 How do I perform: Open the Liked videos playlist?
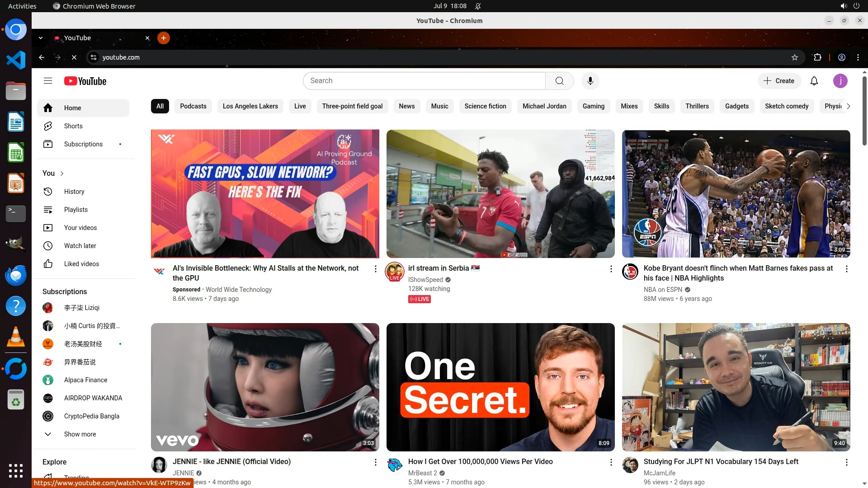pos(81,264)
